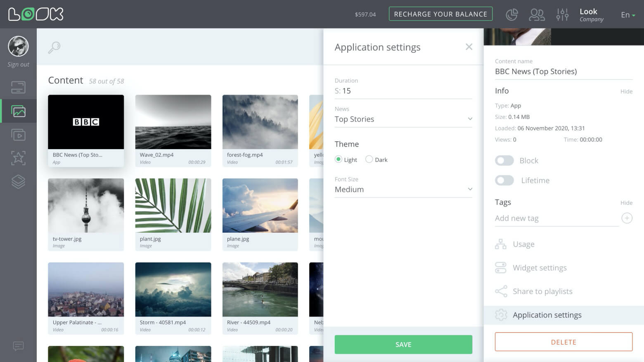This screenshot has height=362, width=644.
Task: Select the forest-fog.mp4 thumbnail
Action: [x=260, y=122]
